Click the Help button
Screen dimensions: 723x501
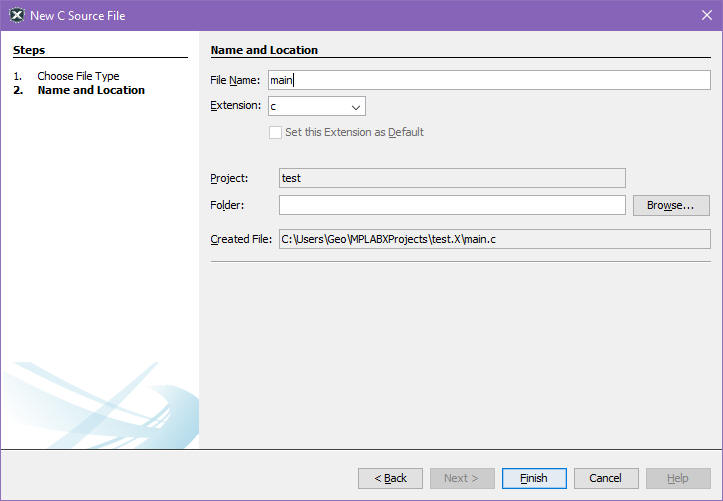click(678, 478)
